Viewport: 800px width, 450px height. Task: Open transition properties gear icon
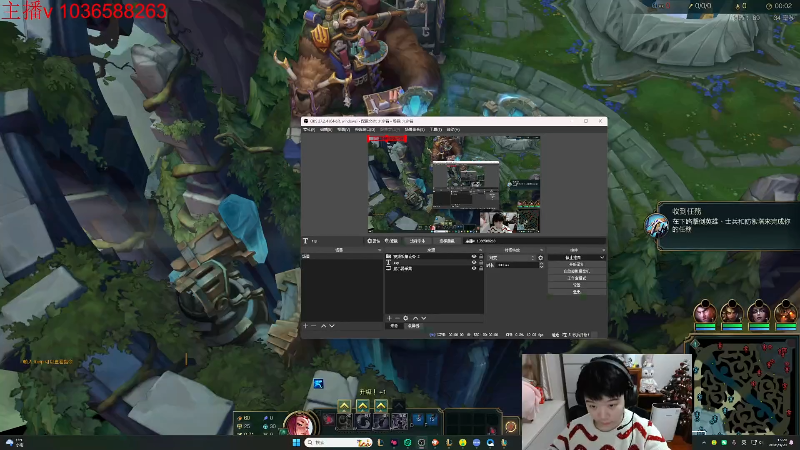pyautogui.click(x=541, y=258)
